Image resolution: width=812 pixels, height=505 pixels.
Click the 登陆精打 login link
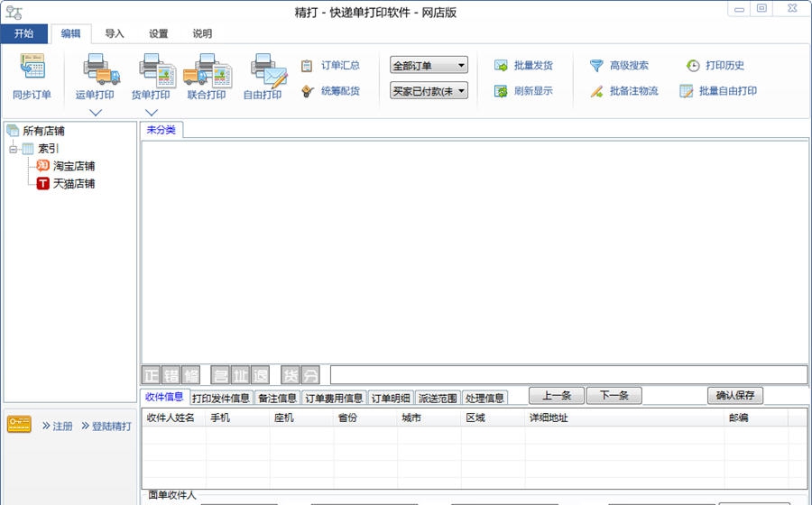pos(106,426)
